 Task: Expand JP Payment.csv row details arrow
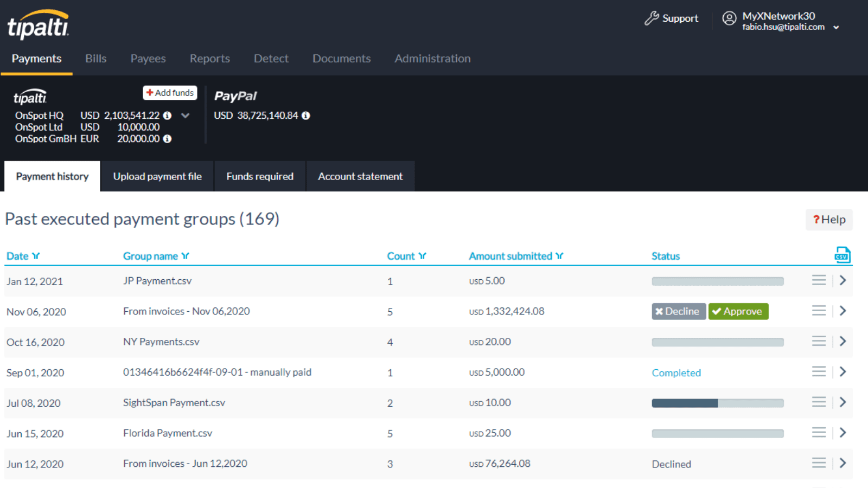843,280
